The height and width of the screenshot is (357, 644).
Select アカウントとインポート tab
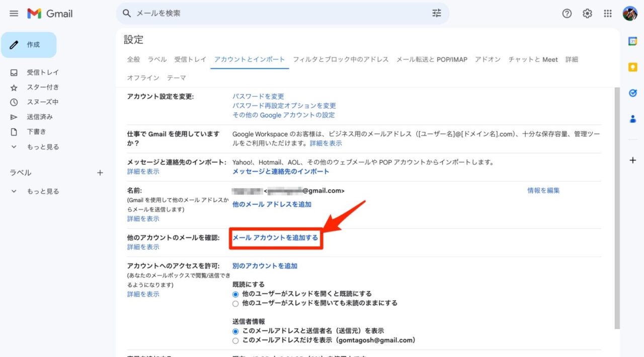point(250,59)
